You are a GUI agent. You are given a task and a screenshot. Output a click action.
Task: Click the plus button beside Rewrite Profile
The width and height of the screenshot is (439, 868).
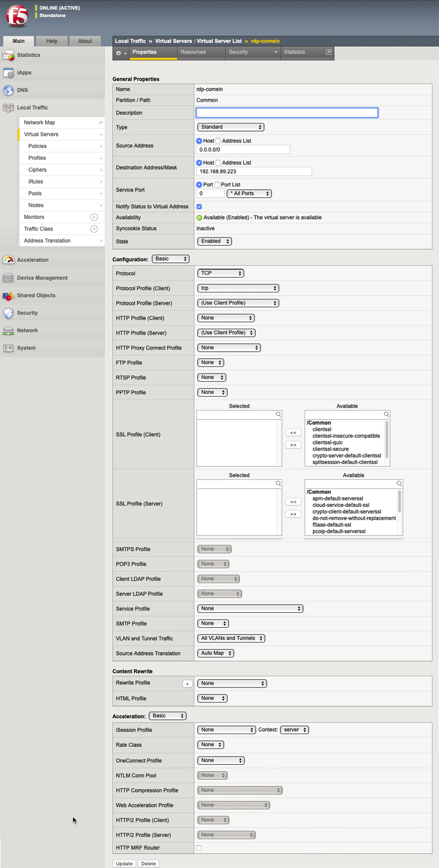187,684
